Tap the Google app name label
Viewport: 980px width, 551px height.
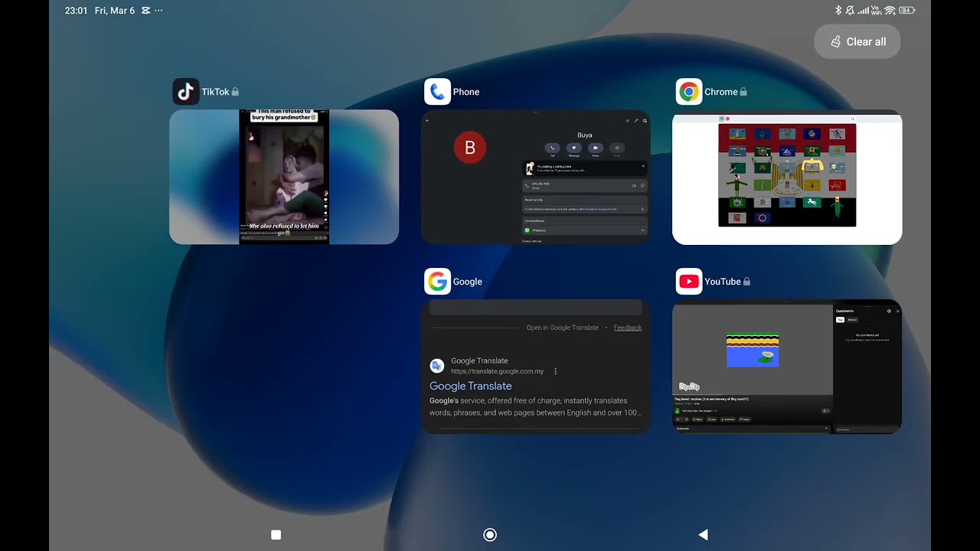(468, 282)
